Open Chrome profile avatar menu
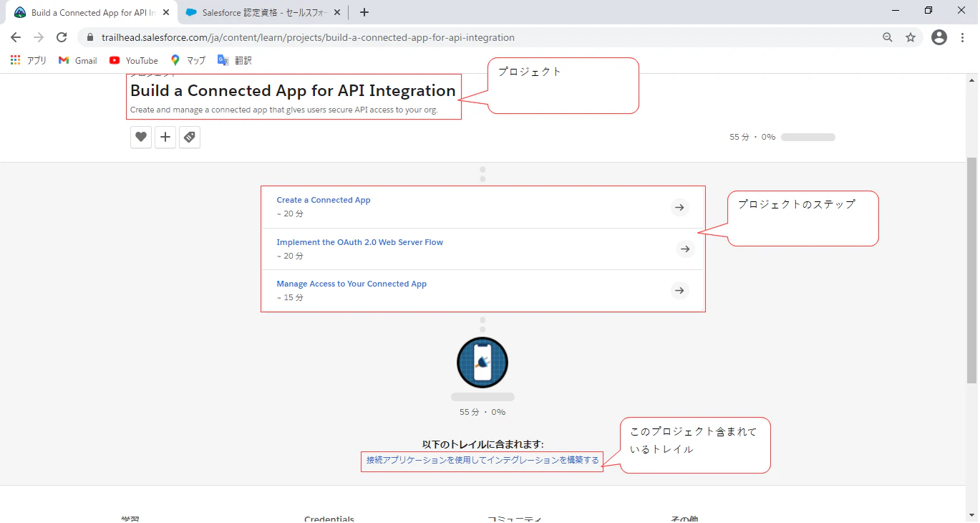Image resolution: width=980 pixels, height=523 pixels. 939,37
